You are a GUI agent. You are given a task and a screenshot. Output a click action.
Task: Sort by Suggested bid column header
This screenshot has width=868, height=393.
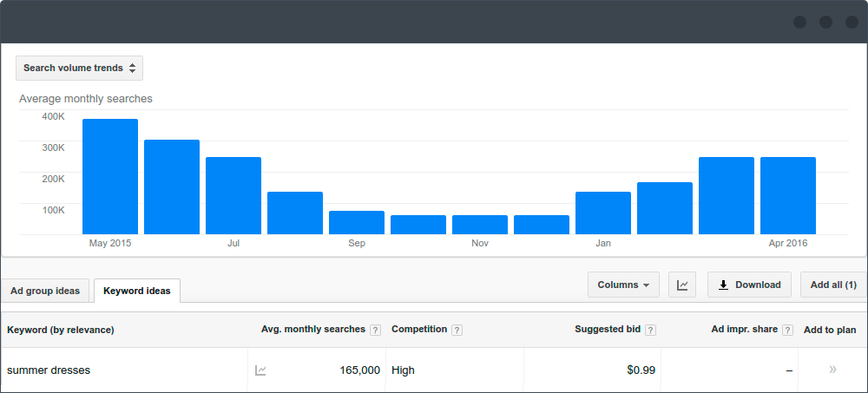608,330
